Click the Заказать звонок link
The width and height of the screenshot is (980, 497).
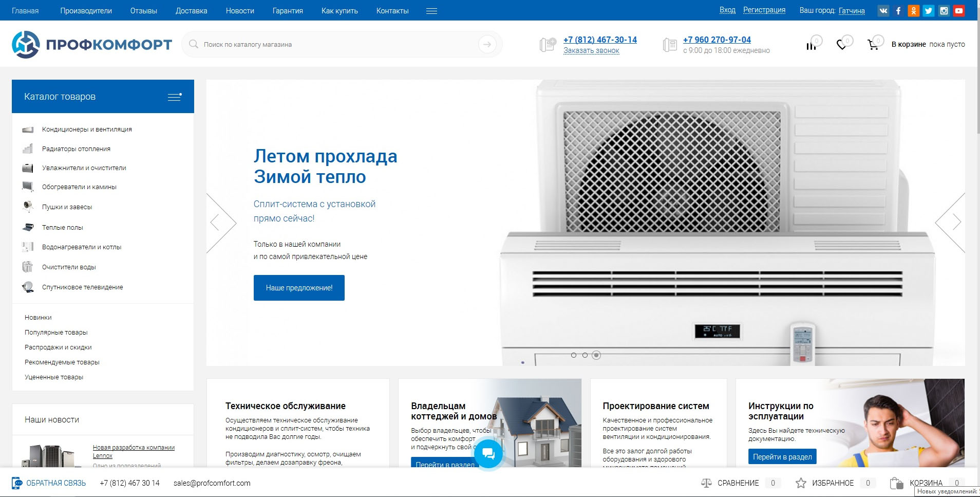click(x=591, y=50)
